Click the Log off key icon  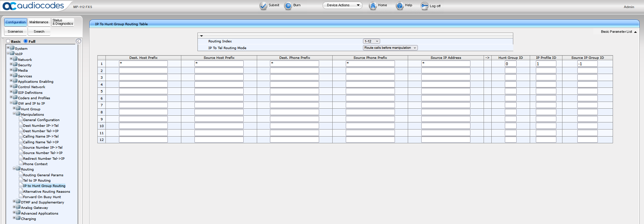click(424, 6)
